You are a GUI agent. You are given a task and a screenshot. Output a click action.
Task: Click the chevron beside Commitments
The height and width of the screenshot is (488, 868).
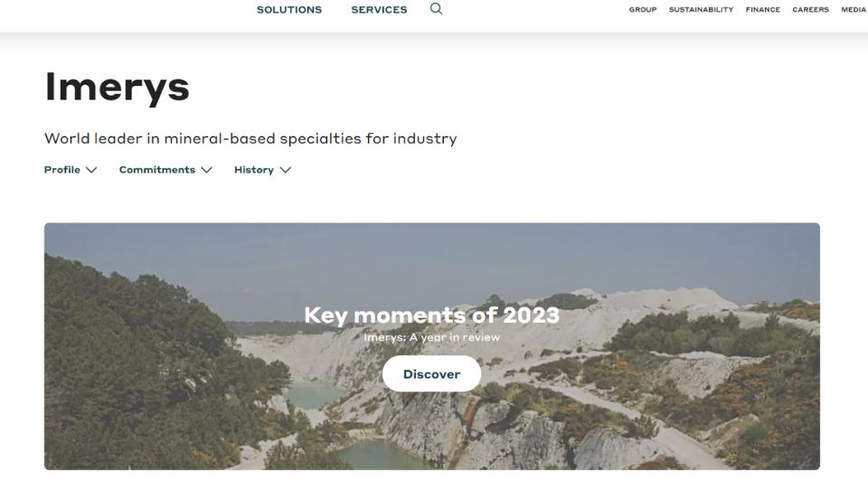[x=207, y=170]
